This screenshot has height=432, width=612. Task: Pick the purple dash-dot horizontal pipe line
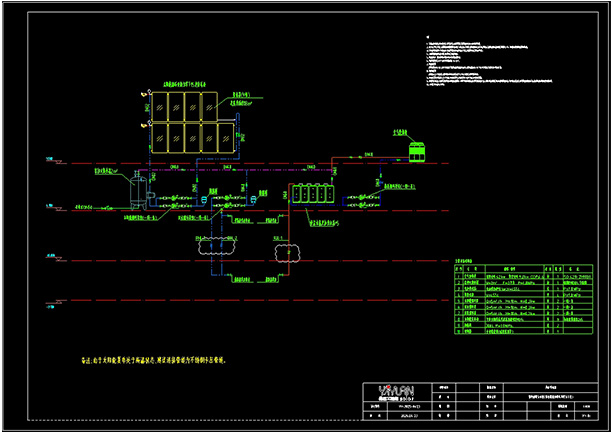coord(235,170)
